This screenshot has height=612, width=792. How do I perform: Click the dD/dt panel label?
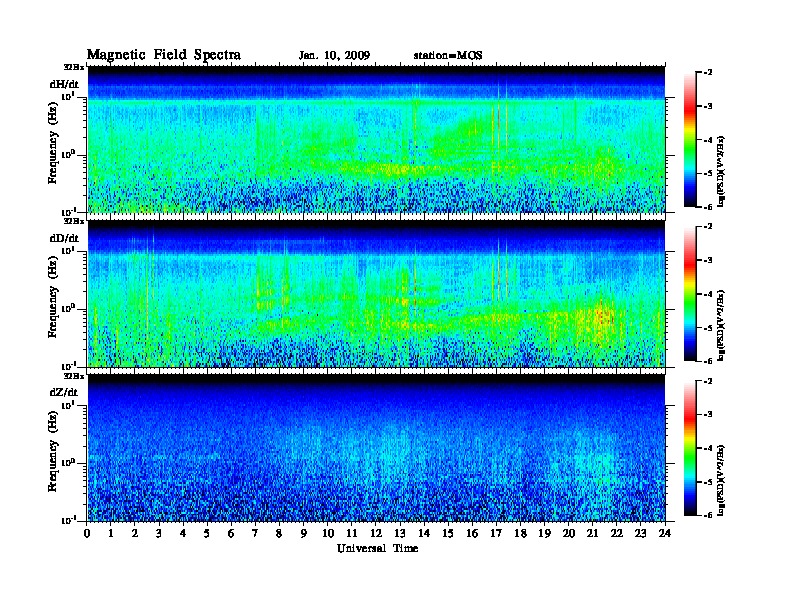click(64, 238)
